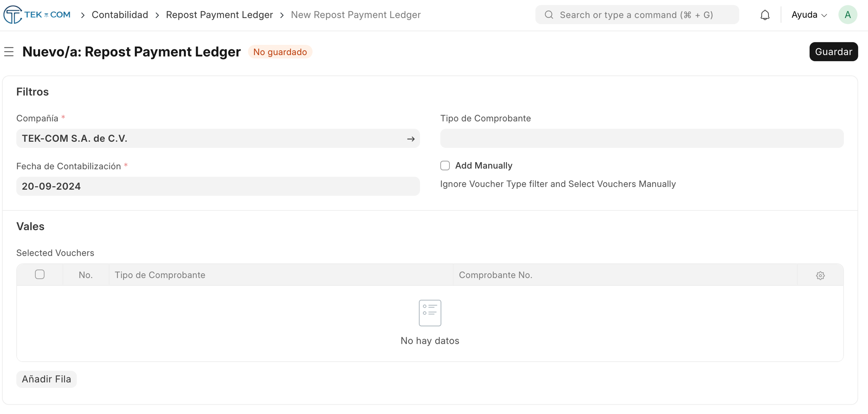Enable the Add Manually checkbox
Image resolution: width=868 pixels, height=414 pixels.
[445, 166]
